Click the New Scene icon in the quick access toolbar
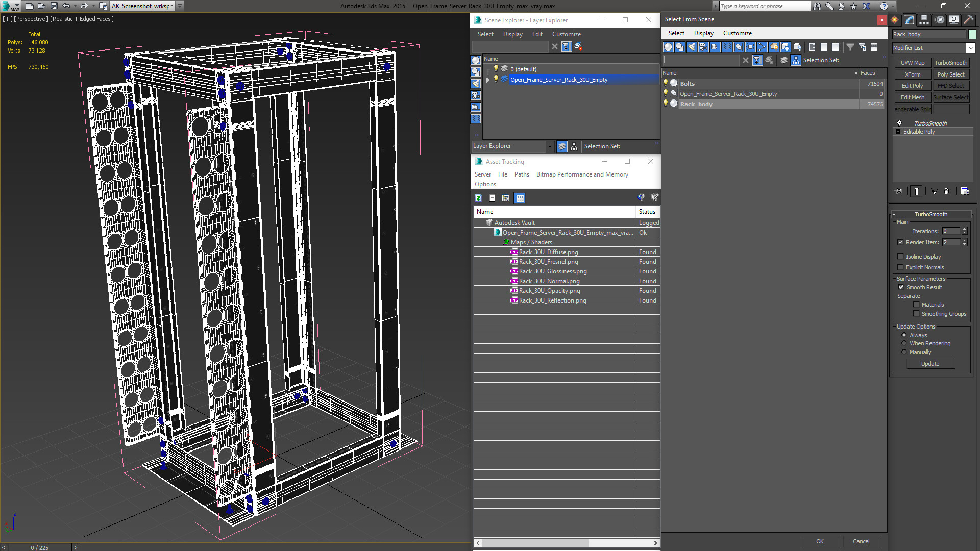The height and width of the screenshot is (551, 980). coord(30,6)
